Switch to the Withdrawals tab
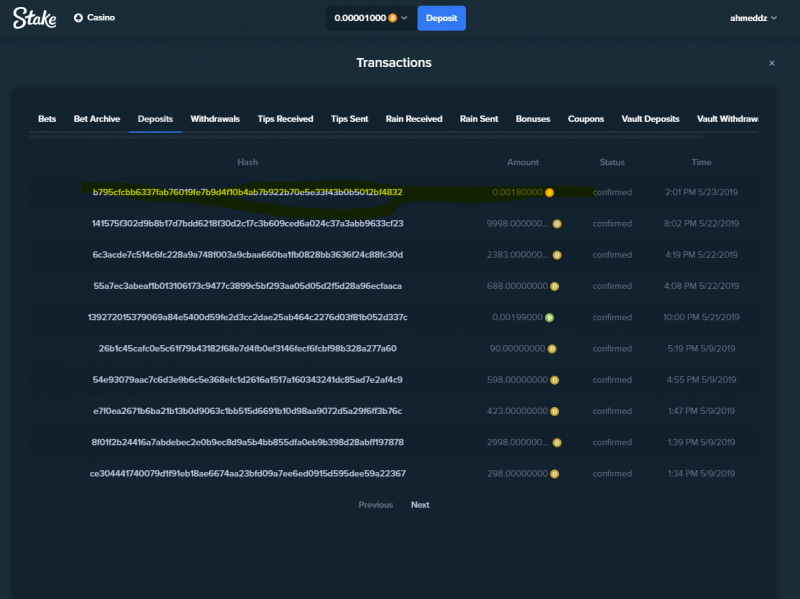The image size is (800, 599). click(x=215, y=119)
